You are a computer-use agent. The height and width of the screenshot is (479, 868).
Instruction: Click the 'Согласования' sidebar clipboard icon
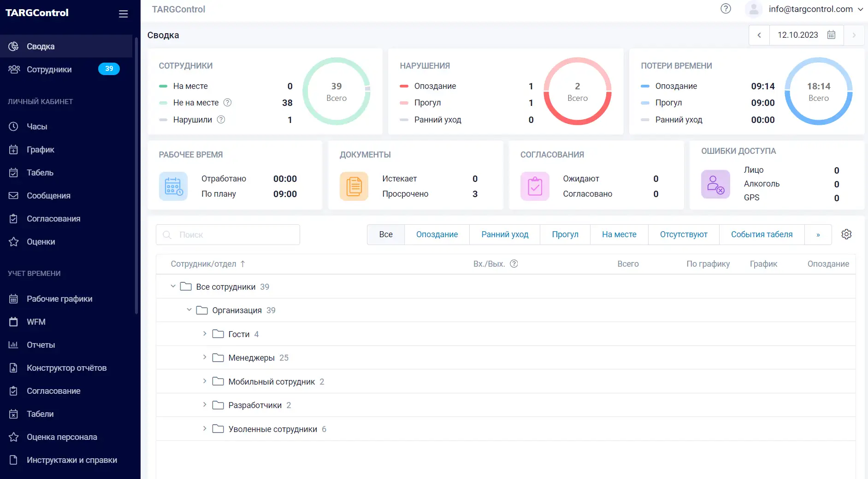(14, 219)
